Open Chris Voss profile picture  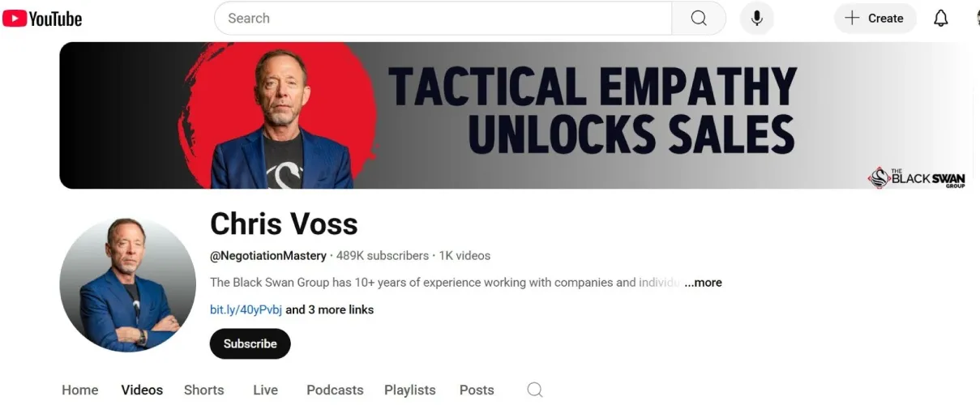pos(128,284)
